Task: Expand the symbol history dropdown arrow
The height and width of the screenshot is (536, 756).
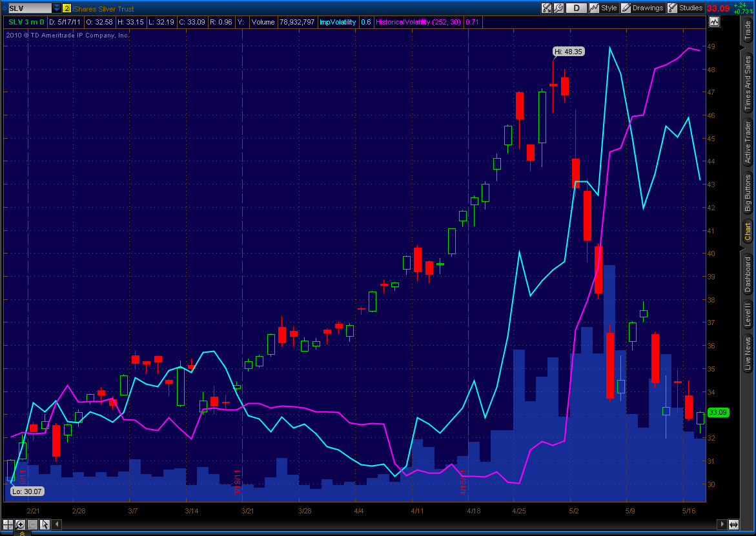Action: coord(56,8)
